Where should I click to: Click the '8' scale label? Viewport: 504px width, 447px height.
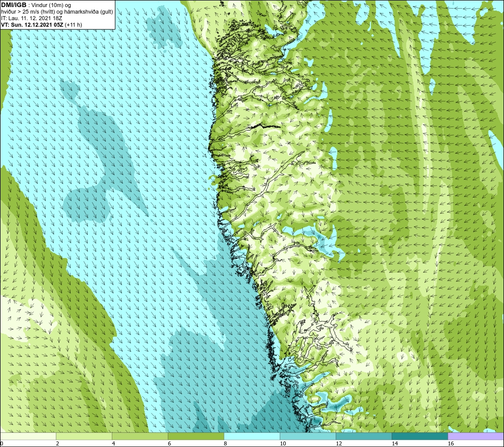pyautogui.click(x=225, y=444)
